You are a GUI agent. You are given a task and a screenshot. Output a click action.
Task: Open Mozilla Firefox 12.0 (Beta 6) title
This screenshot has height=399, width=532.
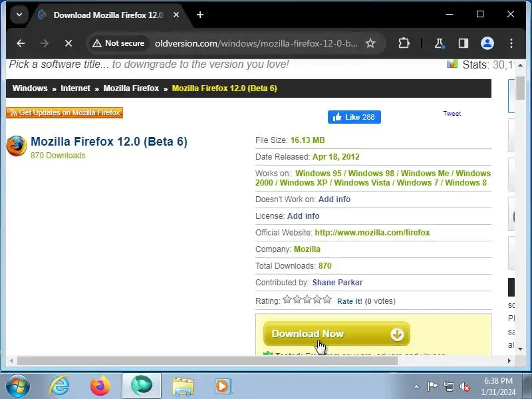coord(109,142)
